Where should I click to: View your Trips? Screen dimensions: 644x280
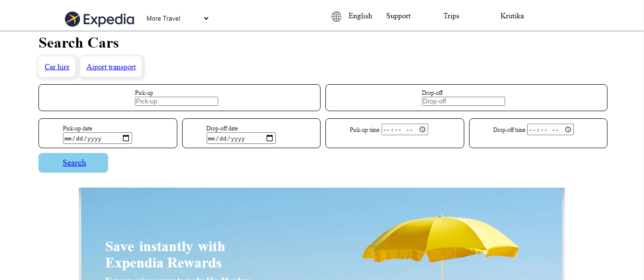pyautogui.click(x=451, y=16)
